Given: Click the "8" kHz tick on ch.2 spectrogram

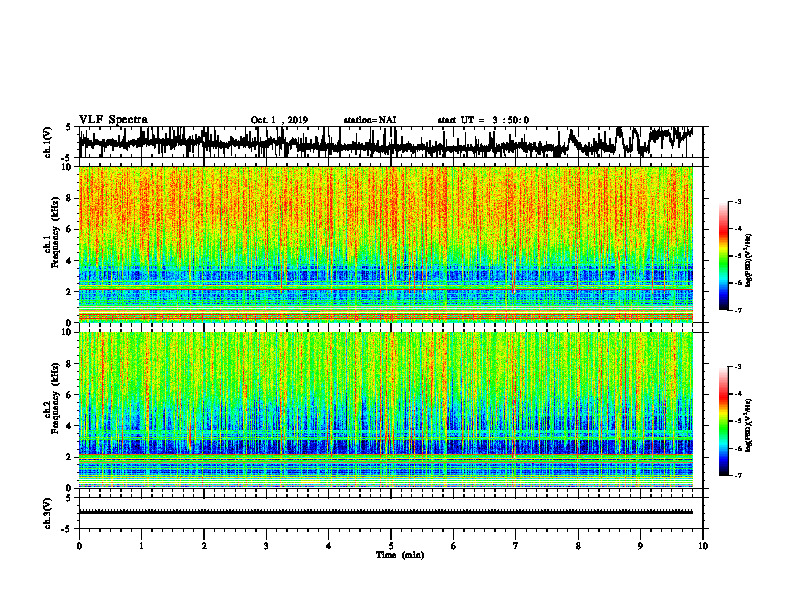Looking at the screenshot, I should [69, 364].
